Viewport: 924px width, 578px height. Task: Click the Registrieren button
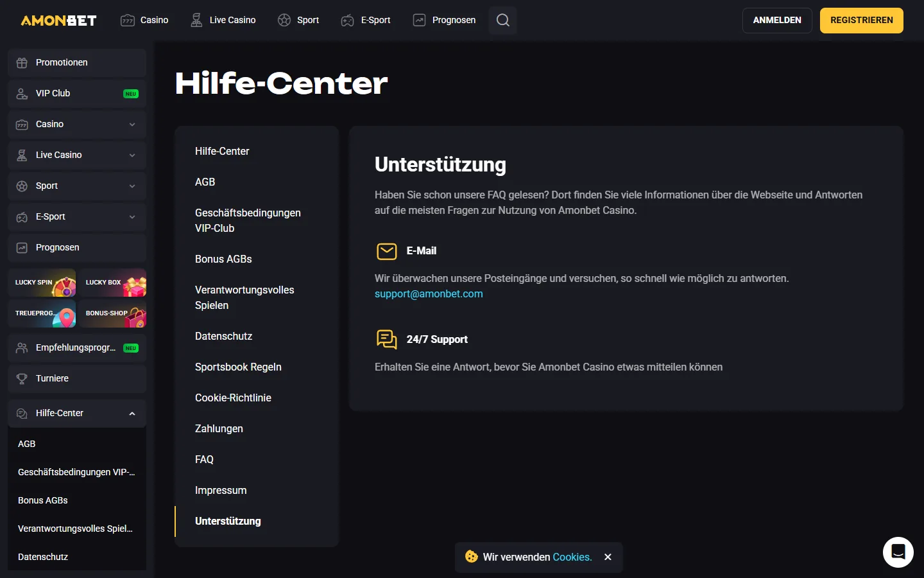tap(862, 21)
